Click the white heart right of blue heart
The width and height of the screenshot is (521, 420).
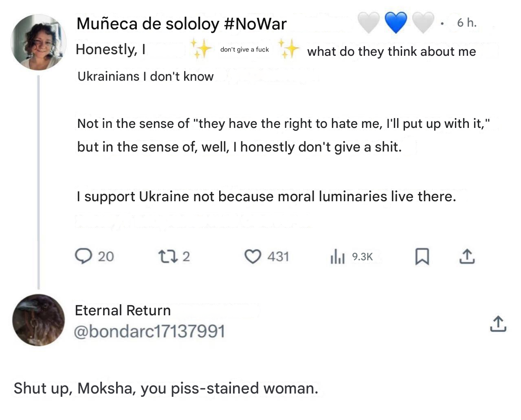tap(423, 22)
